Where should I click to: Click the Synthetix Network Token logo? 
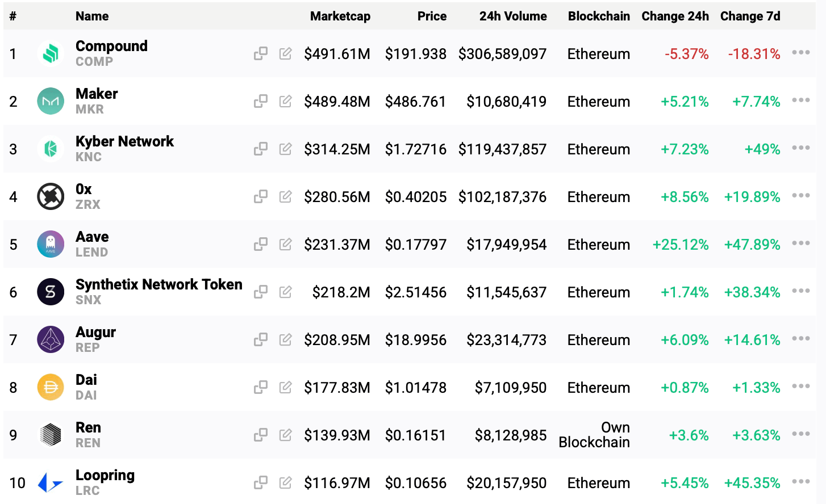click(x=51, y=292)
